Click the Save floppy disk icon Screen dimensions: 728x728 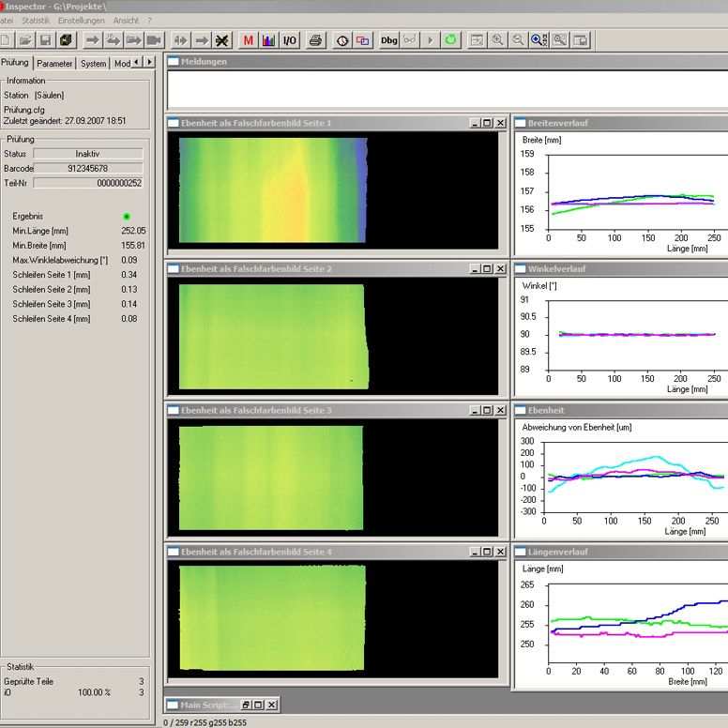pos(45,40)
